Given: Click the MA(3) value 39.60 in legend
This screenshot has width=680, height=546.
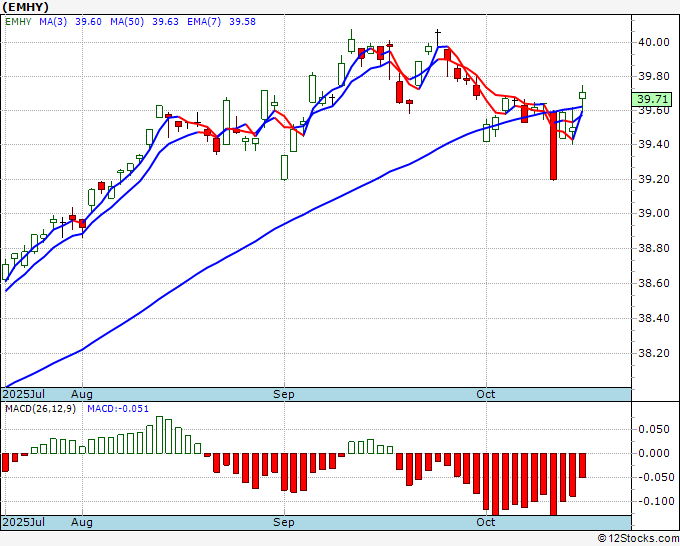Looking at the screenshot, I should 88,22.
